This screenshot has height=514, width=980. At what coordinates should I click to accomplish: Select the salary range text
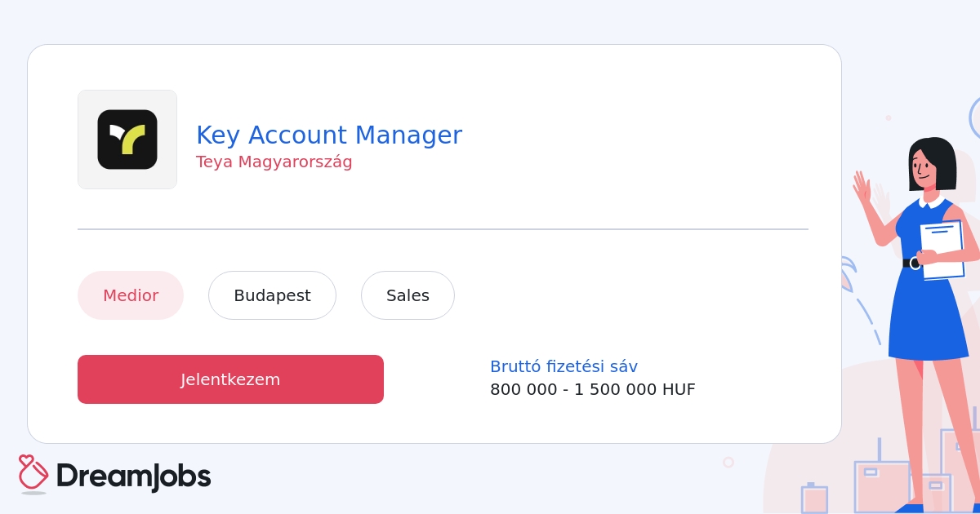tap(593, 389)
